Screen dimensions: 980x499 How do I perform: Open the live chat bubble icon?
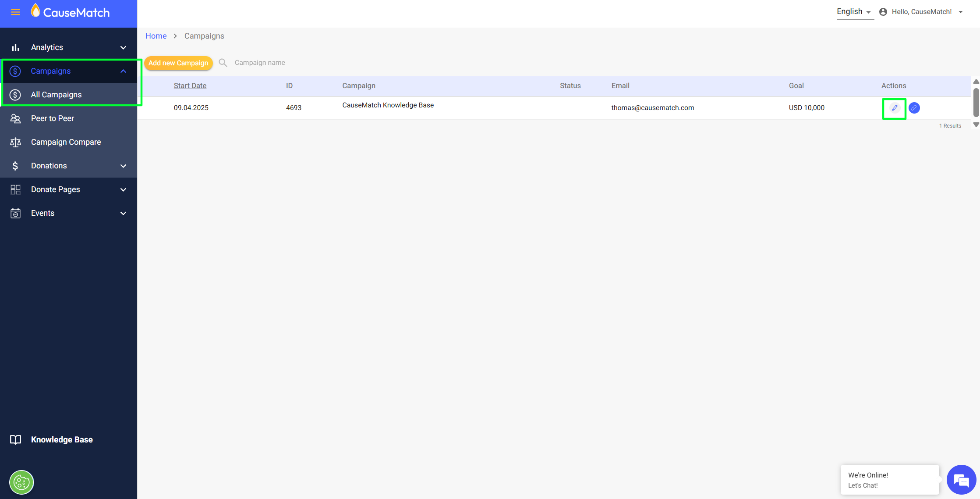click(961, 480)
